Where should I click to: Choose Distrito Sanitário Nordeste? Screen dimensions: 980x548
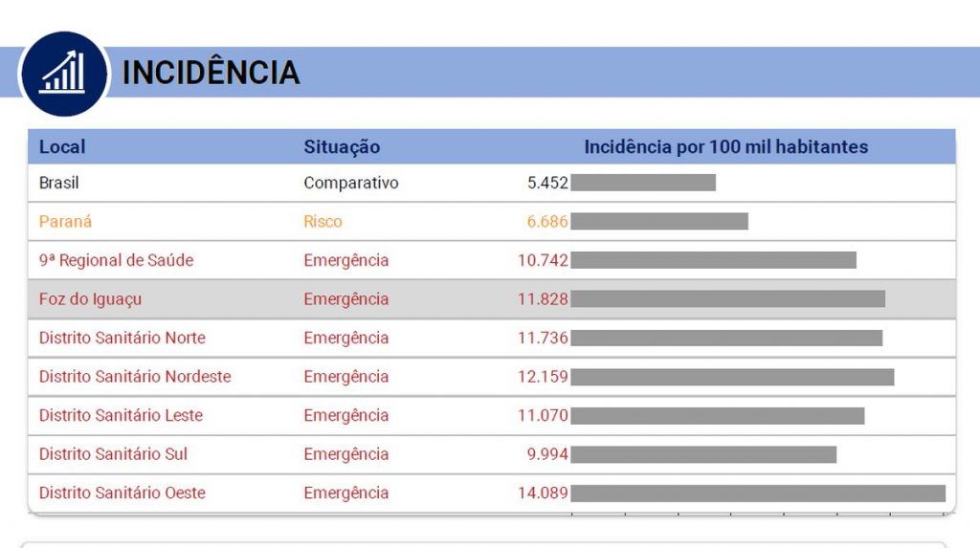coord(135,377)
